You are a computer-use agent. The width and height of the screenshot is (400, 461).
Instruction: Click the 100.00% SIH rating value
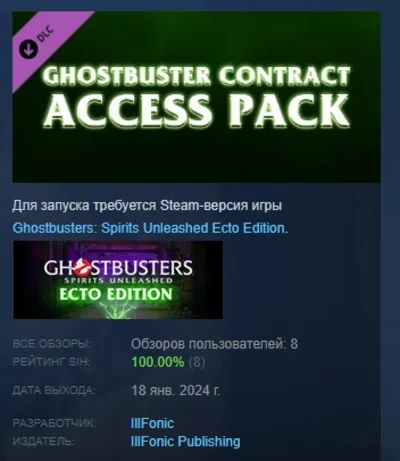click(158, 362)
